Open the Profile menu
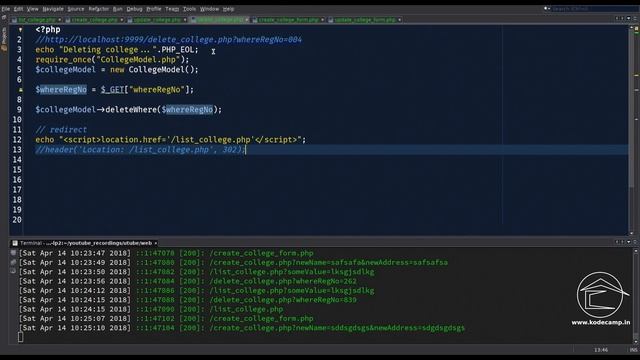The width and height of the screenshot is (640, 360). click(154, 9)
